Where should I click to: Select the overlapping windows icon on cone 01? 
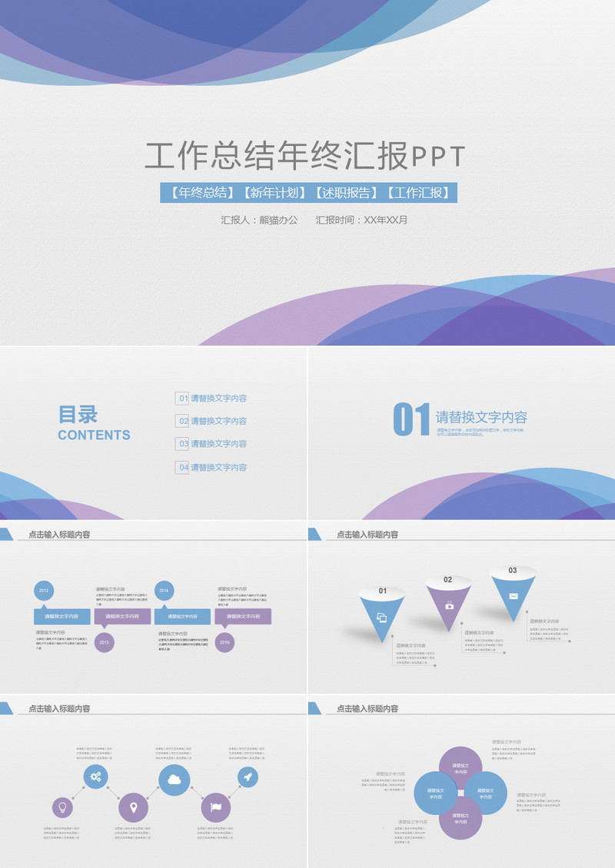382,618
